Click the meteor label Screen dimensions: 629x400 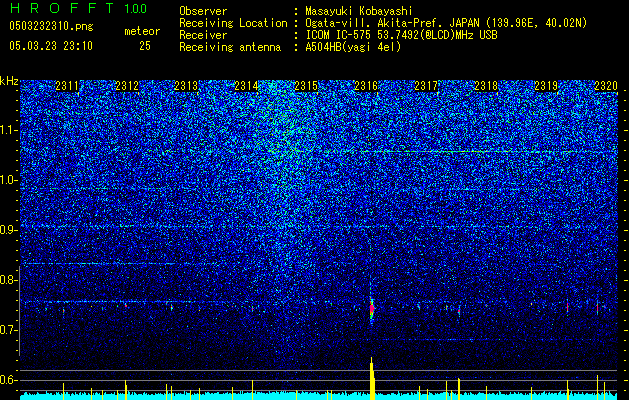(142, 31)
